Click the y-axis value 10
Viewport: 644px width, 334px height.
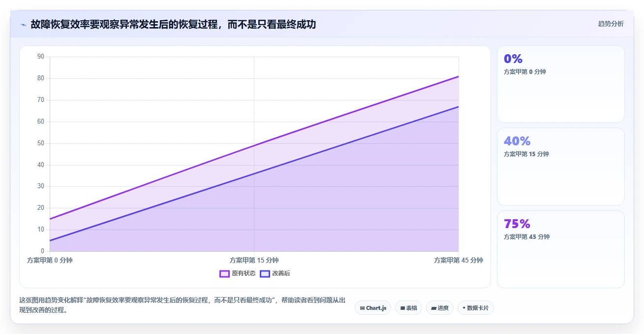click(41, 230)
